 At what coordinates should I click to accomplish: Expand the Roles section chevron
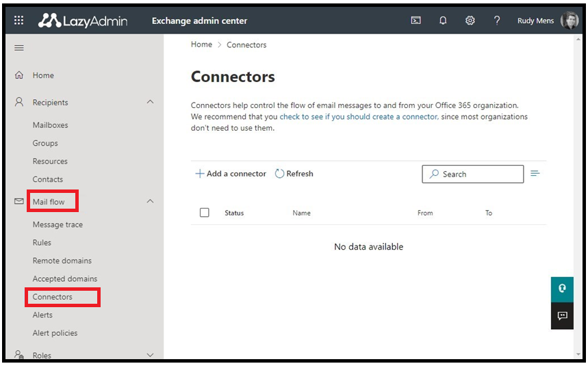coord(151,355)
